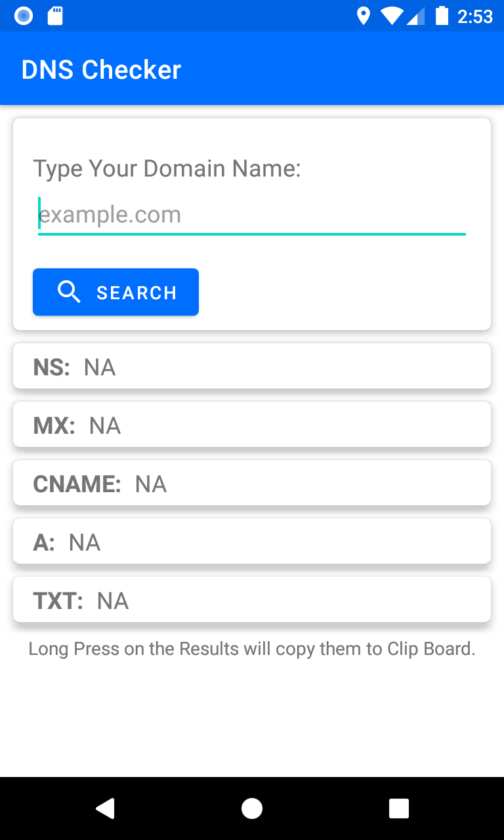Focus the example.com domain input field

pos(252,215)
